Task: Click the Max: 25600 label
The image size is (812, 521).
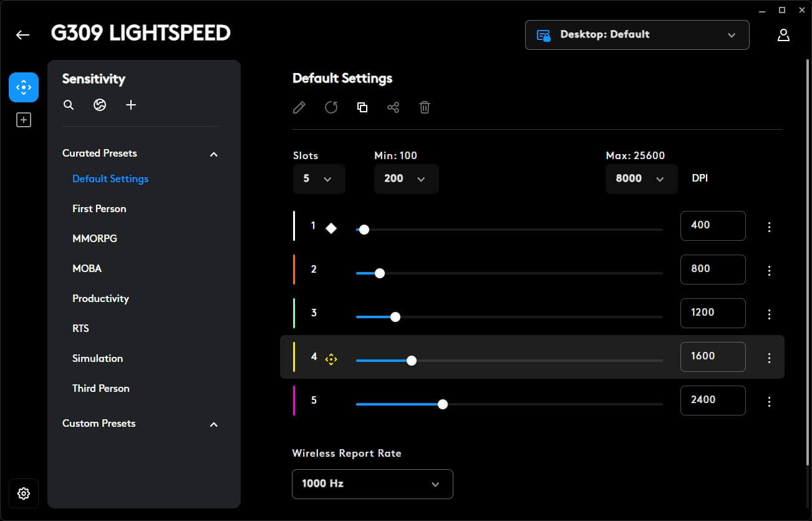Action: tap(635, 155)
